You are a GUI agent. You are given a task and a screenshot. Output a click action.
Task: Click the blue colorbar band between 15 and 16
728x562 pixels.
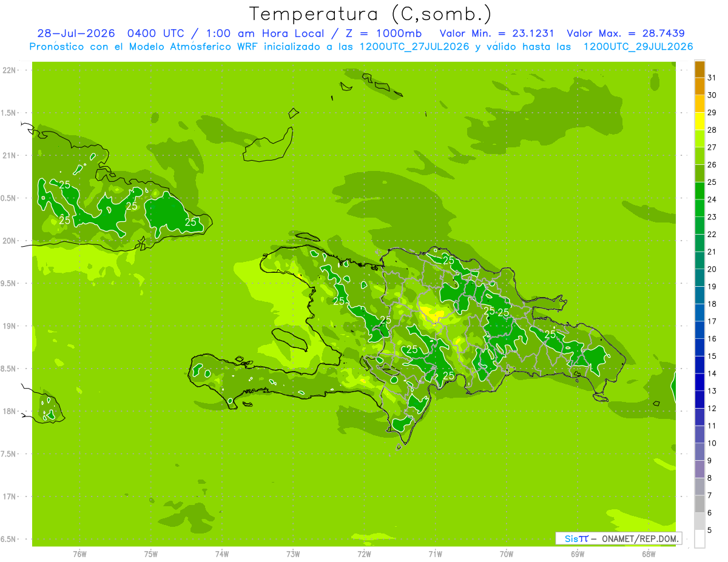(x=699, y=348)
